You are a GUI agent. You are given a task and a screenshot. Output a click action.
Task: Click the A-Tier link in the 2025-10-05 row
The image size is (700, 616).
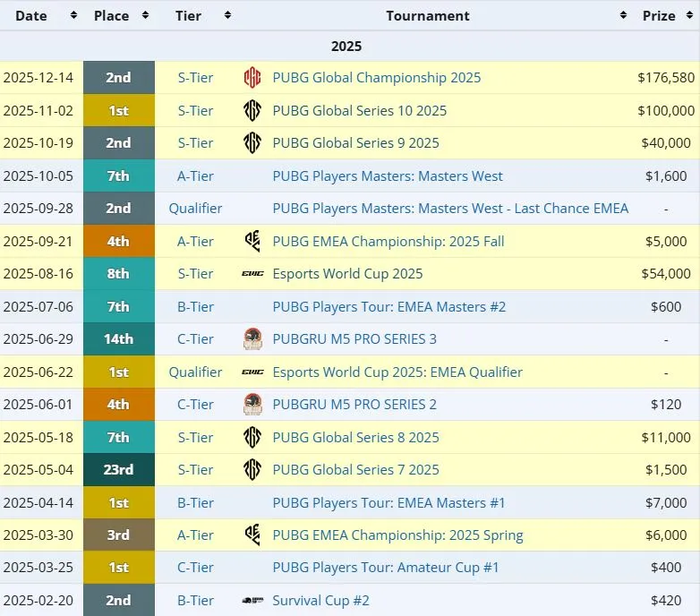[195, 175]
